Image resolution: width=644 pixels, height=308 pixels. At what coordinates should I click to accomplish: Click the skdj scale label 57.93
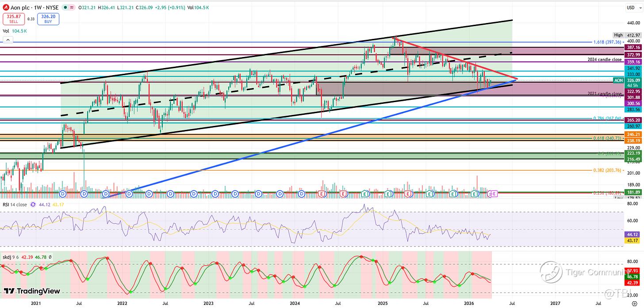[x=632, y=270]
